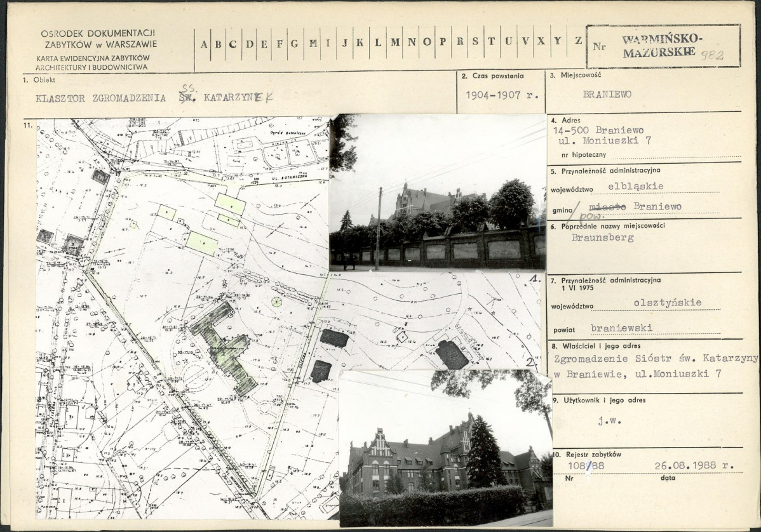Click the województwo value 'elbląskie'
Viewport: 761px width, 532px height.
click(x=635, y=186)
